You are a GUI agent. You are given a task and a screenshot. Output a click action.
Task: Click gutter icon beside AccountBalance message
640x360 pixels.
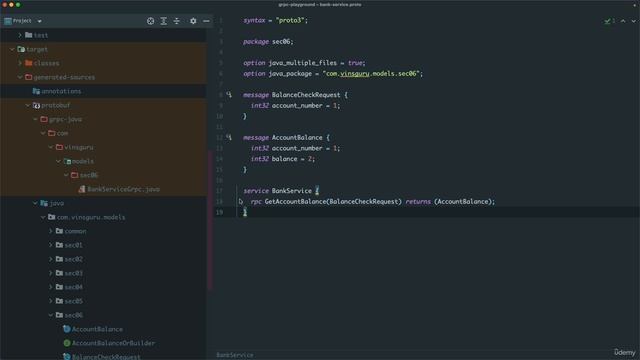coord(229,138)
